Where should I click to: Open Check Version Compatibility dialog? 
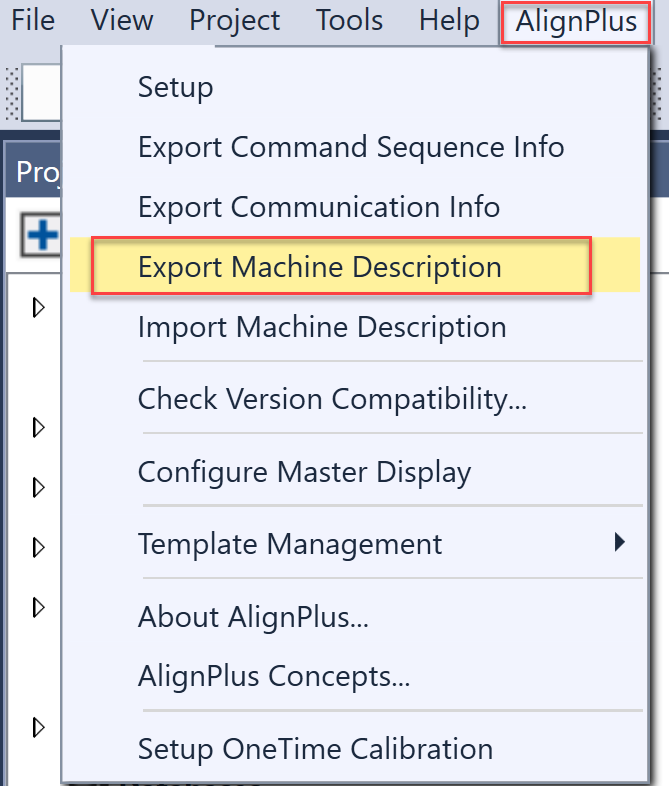[x=332, y=399]
